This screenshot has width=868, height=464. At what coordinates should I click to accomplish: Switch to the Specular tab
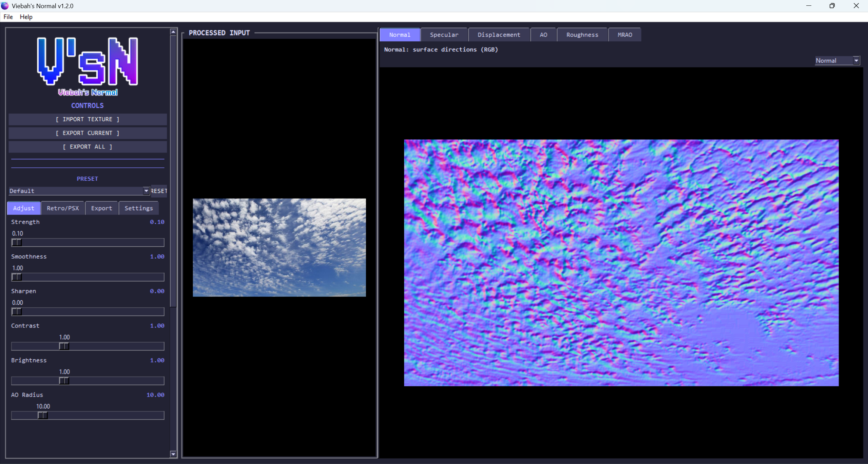tap(444, 35)
